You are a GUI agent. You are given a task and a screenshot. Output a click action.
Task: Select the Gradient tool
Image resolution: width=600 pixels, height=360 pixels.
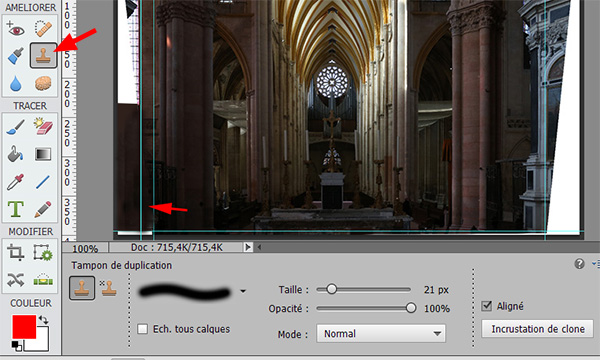point(43,154)
